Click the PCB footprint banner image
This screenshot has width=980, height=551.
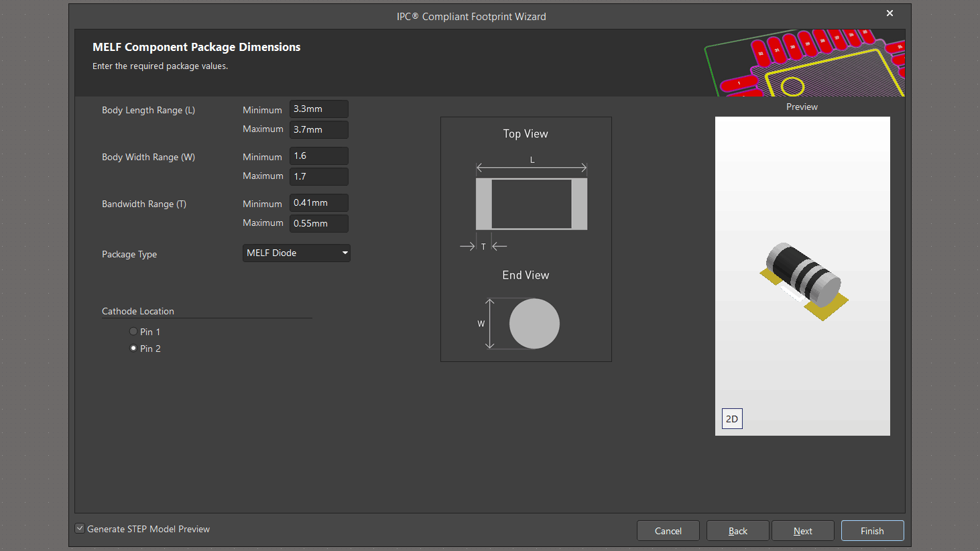804,63
